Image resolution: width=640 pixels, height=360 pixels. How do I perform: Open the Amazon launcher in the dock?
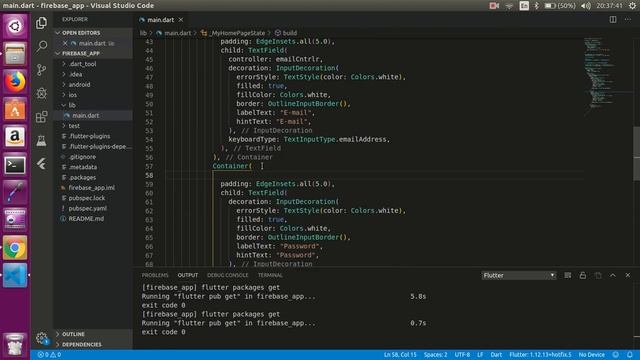tap(15, 137)
